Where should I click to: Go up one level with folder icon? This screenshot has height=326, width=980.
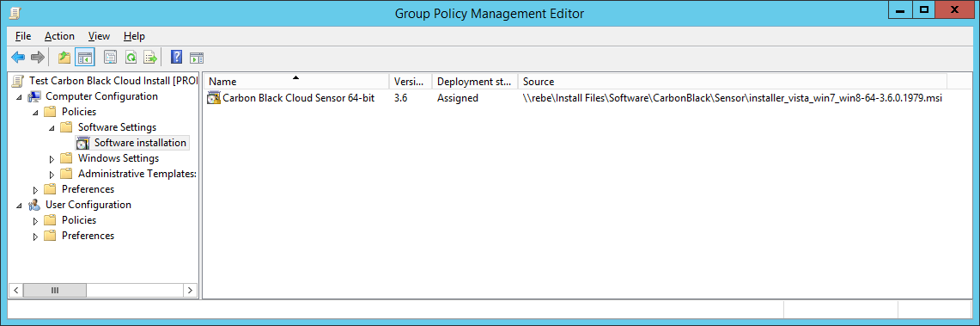[64, 58]
